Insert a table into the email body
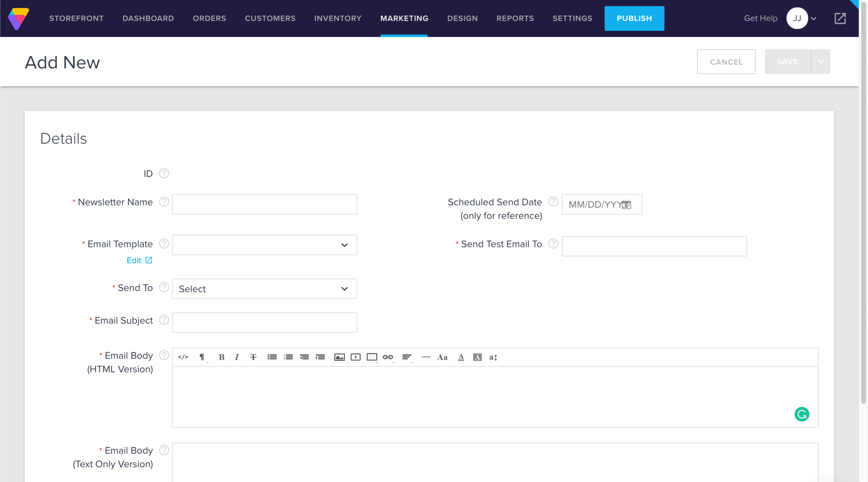Image resolution: width=868 pixels, height=482 pixels. coord(372,357)
